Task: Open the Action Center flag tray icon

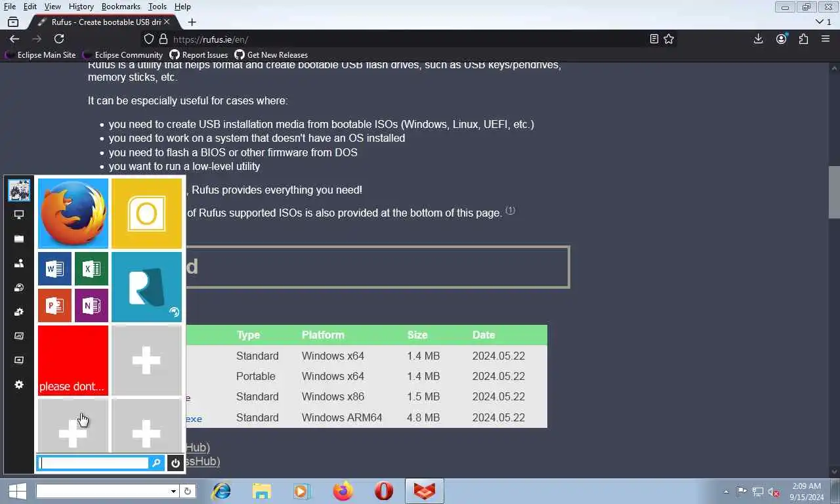Action: (742, 492)
